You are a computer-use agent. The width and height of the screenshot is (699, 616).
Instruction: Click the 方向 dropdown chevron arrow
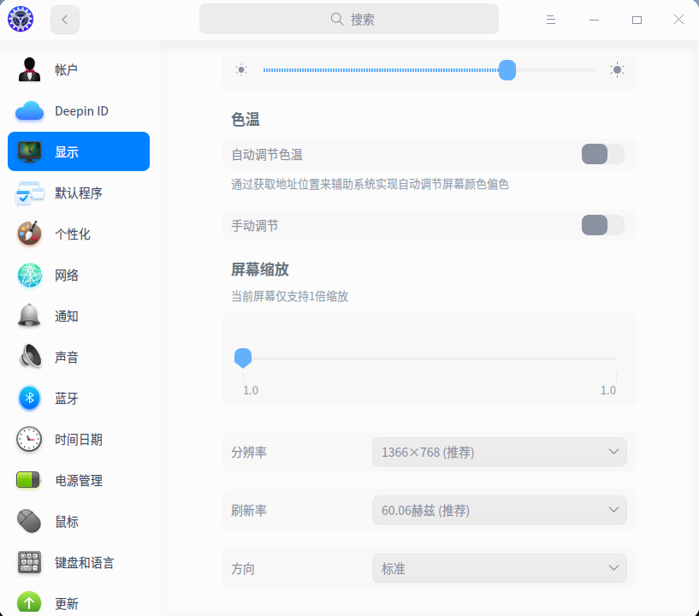[x=613, y=568]
